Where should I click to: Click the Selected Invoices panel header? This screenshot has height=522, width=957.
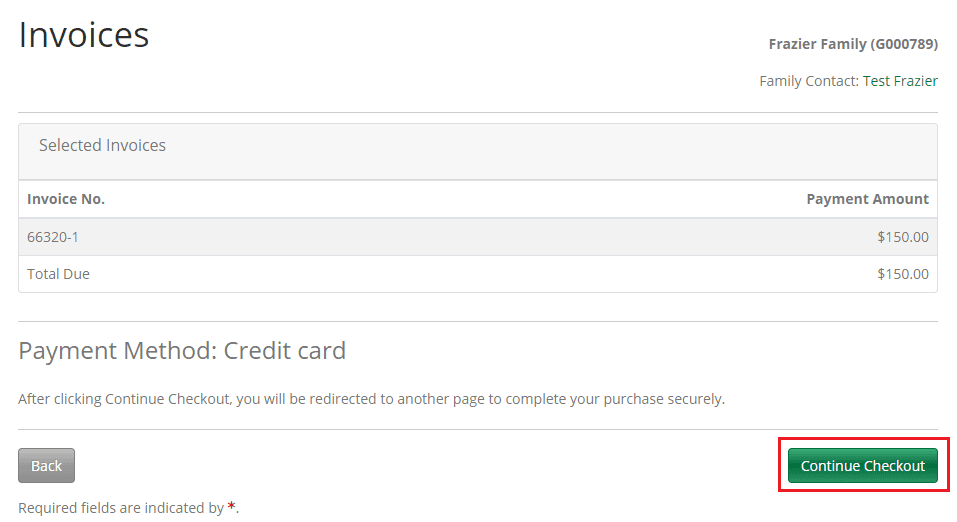click(x=102, y=146)
